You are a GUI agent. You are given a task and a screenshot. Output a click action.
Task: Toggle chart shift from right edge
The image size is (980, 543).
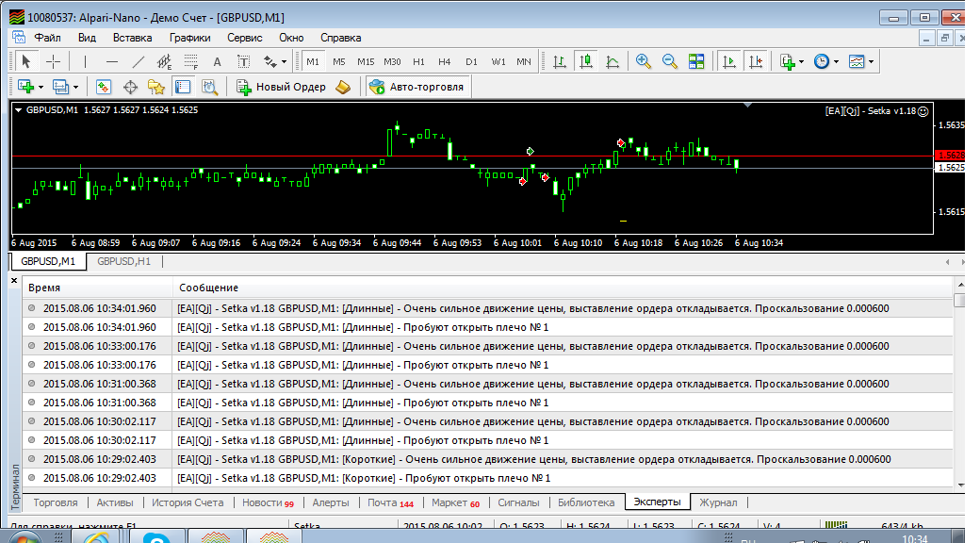pos(756,61)
